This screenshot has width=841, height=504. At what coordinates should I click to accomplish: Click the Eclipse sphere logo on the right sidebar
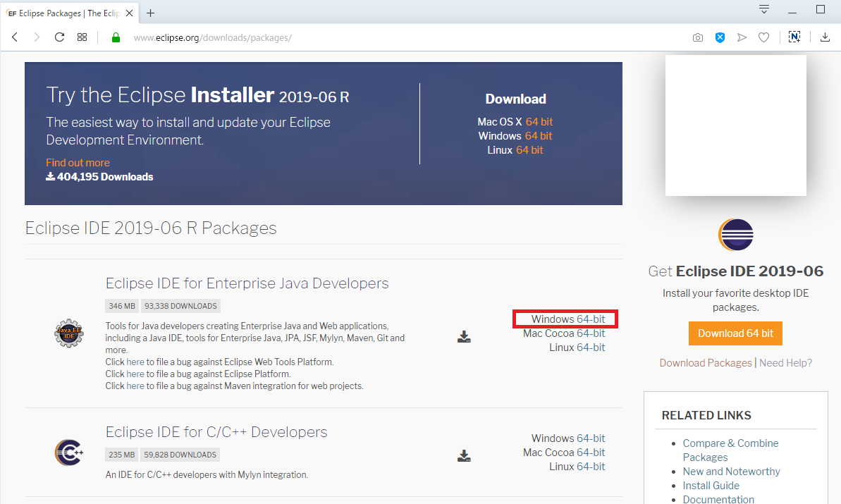coord(736,235)
